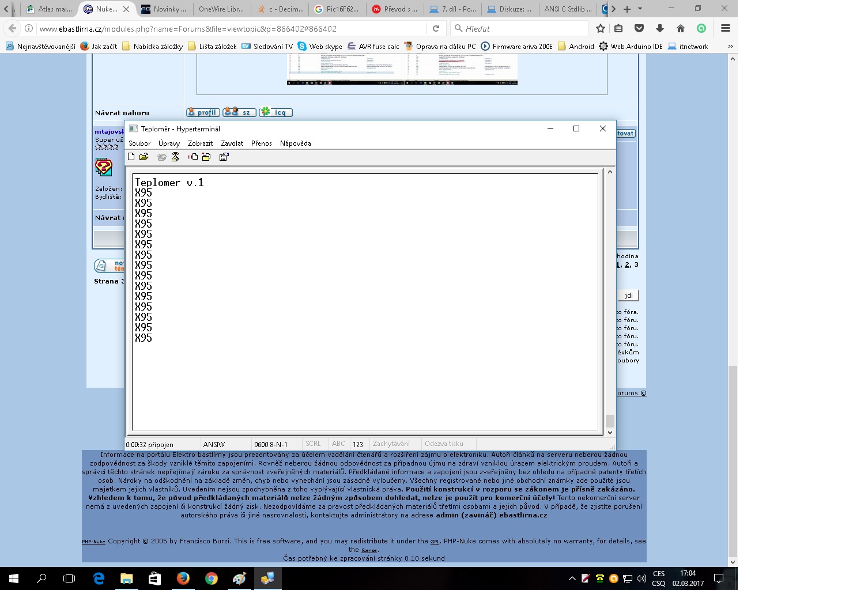Click the jdi button on the forum page
868x590 pixels.
628,296
